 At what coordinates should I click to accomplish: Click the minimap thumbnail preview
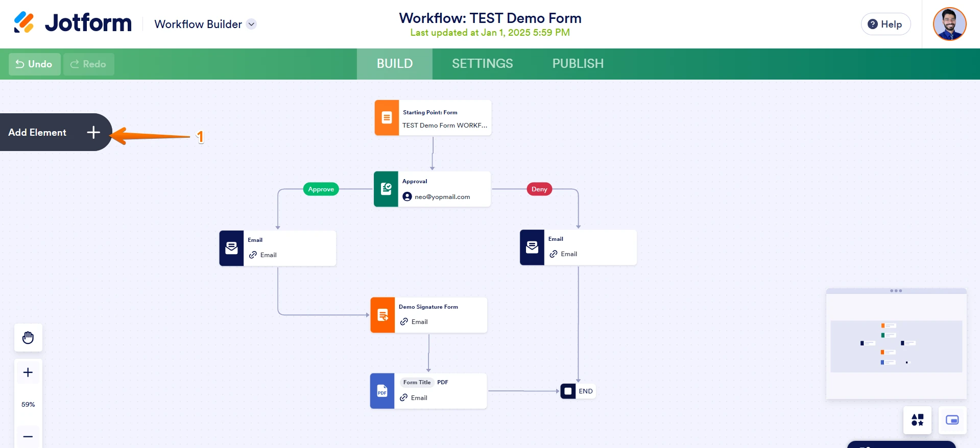(x=896, y=346)
